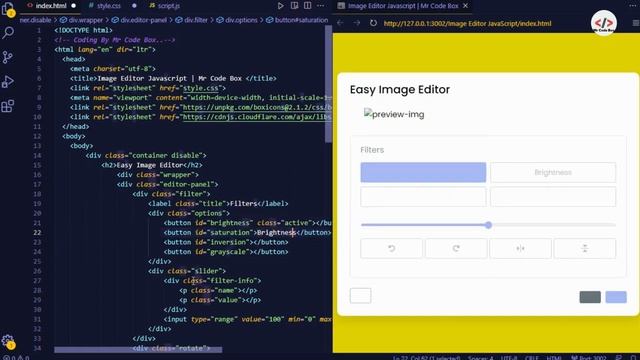Click the Spaces: 4 status bar entry
640x360 pixels.
click(x=481, y=358)
